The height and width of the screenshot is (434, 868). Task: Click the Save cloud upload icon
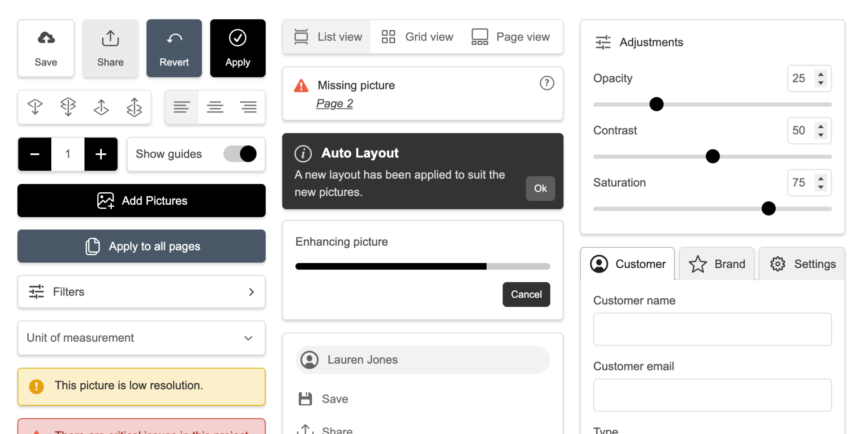(46, 38)
